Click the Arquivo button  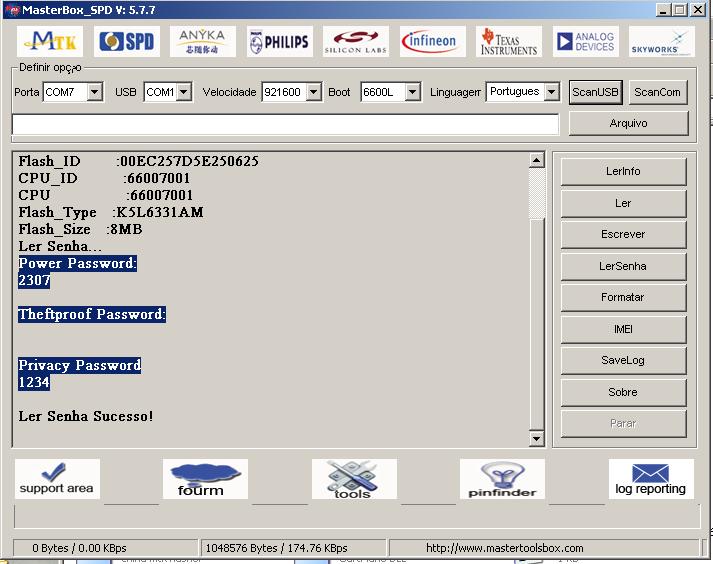[628, 123]
